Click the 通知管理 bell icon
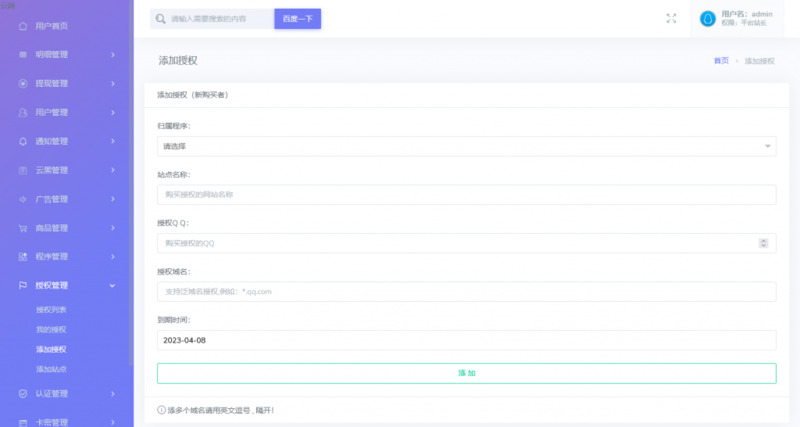Viewport: 800px width, 427px height. pos(23,141)
